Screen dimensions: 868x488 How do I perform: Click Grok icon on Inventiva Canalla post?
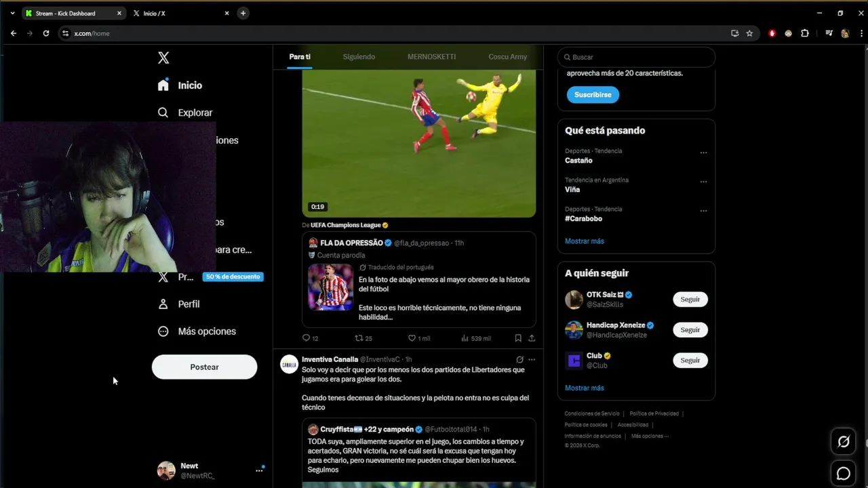519,359
